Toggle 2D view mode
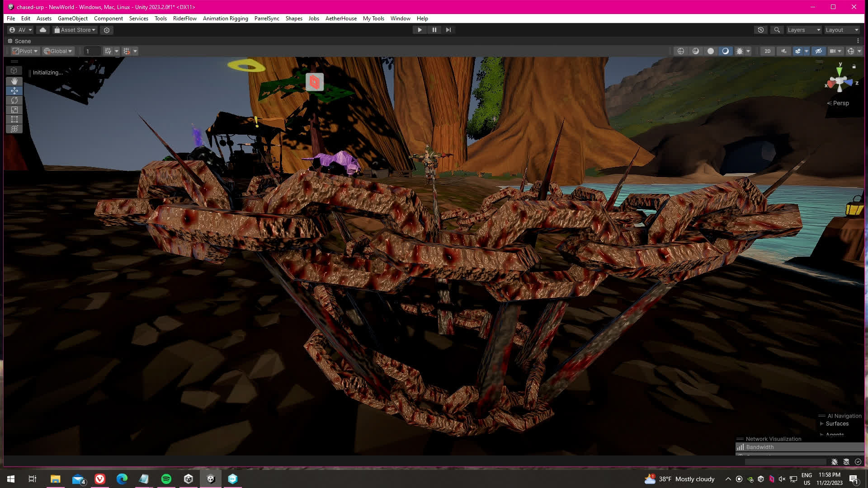 [767, 51]
